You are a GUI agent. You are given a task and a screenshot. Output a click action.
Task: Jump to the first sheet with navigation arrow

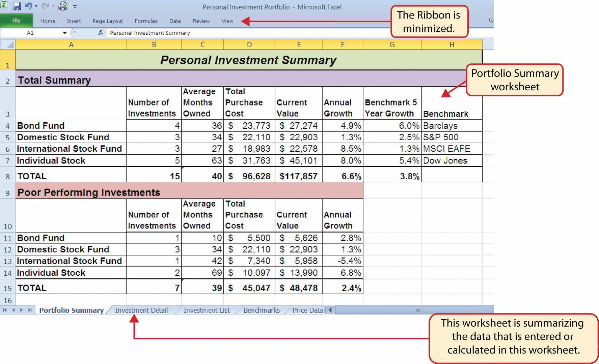5,310
